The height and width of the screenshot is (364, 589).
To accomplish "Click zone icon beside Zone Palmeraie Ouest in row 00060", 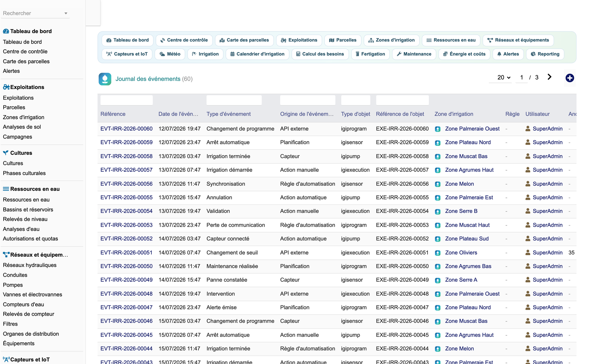I will [438, 129].
